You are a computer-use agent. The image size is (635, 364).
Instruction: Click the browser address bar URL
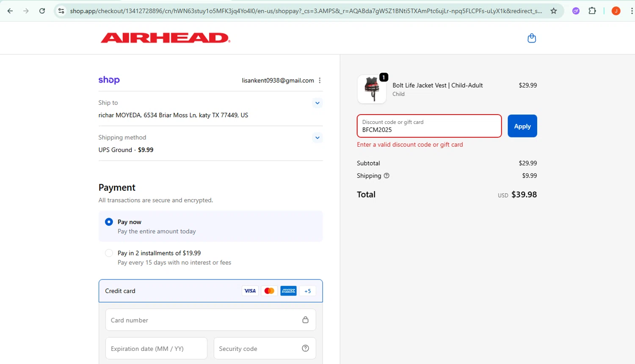306,11
